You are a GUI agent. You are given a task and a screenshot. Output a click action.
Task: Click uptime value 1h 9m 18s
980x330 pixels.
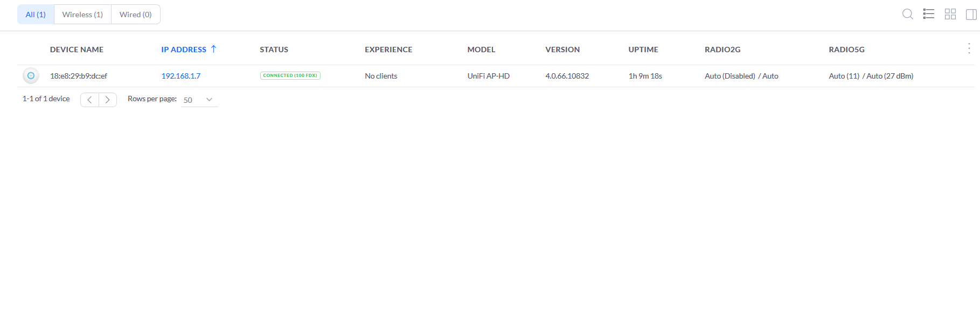(x=645, y=76)
